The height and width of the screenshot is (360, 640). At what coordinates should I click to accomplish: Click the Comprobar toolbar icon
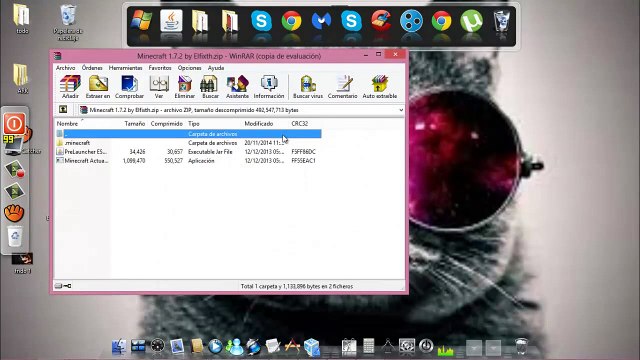tap(129, 86)
